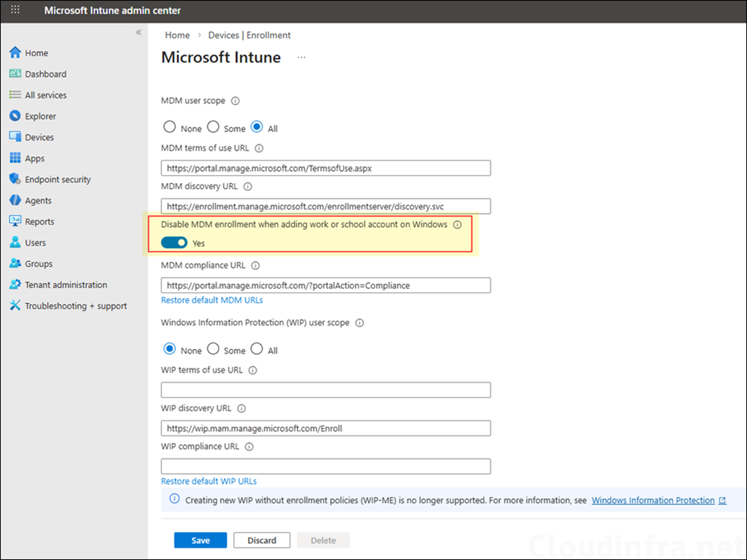Click the Groups icon in sidebar
Viewport: 747px width, 560px height.
point(15,262)
